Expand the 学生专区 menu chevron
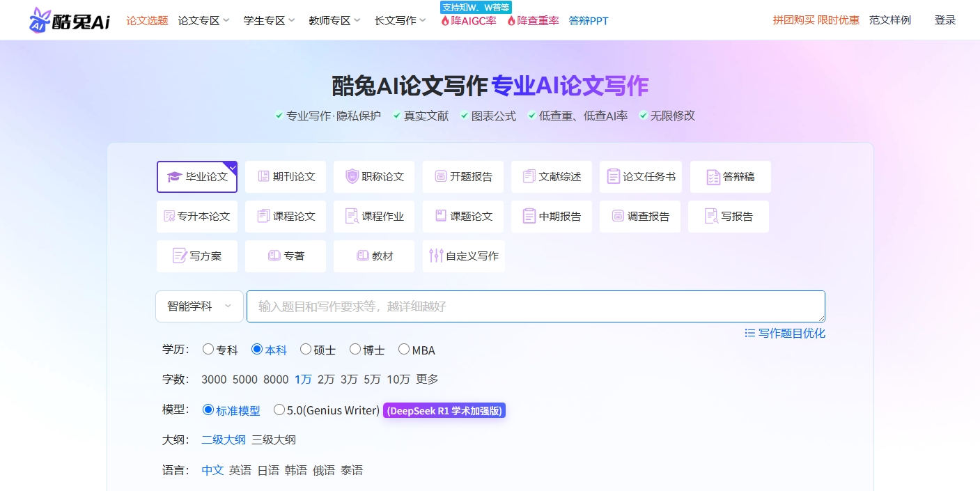 292,21
